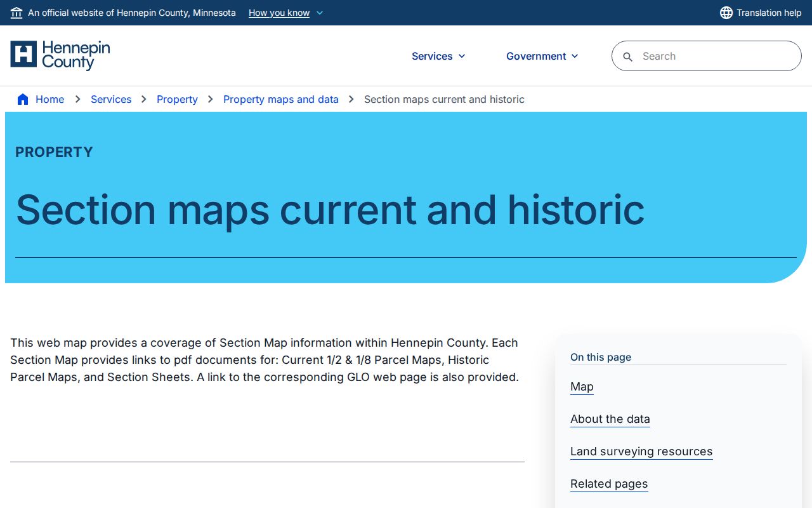Jump to Land surveying resources section
The width and height of the screenshot is (812, 508).
pyautogui.click(x=641, y=451)
